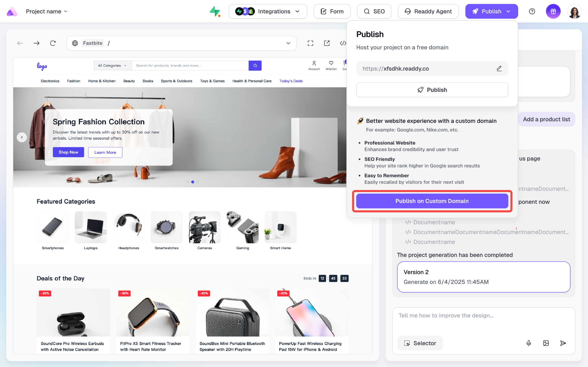
Task: Send message with the arrow icon
Action: pos(563,343)
